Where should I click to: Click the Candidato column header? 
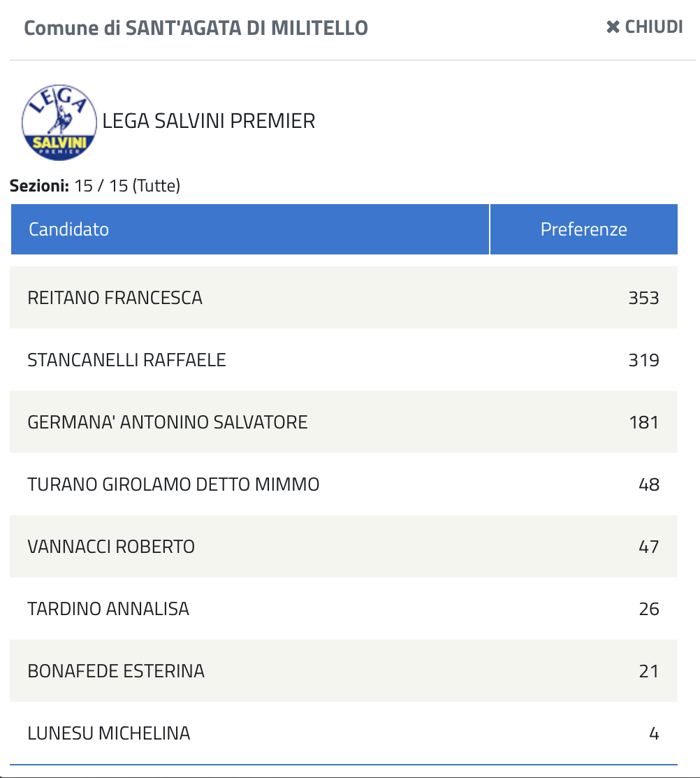coord(68,229)
